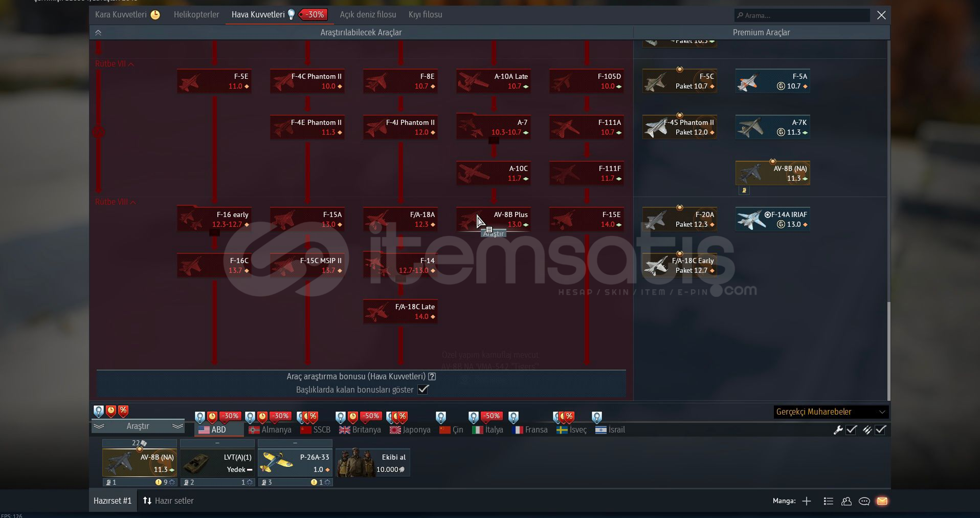Open the A-7 vehicle group
980x518 pixels.
(494, 127)
